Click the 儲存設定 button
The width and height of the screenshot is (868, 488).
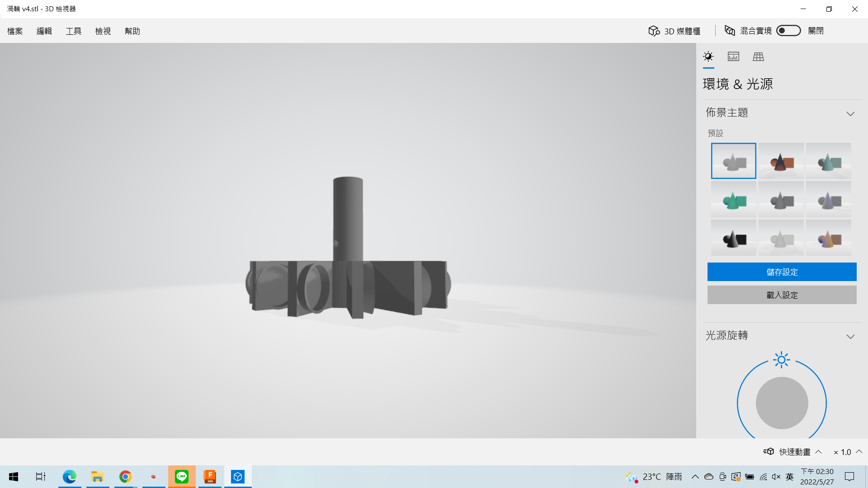click(782, 272)
